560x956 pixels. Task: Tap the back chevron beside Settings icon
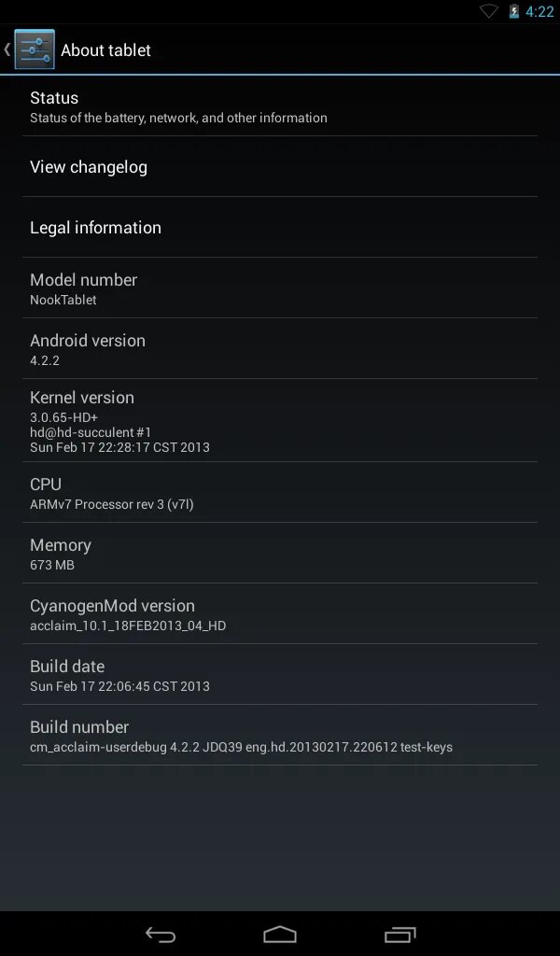(x=7, y=49)
